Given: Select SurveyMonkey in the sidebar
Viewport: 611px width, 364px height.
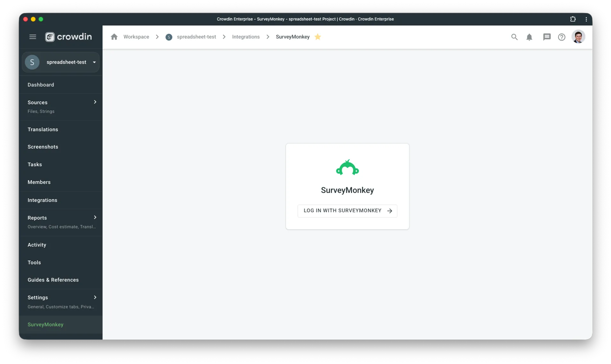Looking at the screenshot, I should click(46, 325).
